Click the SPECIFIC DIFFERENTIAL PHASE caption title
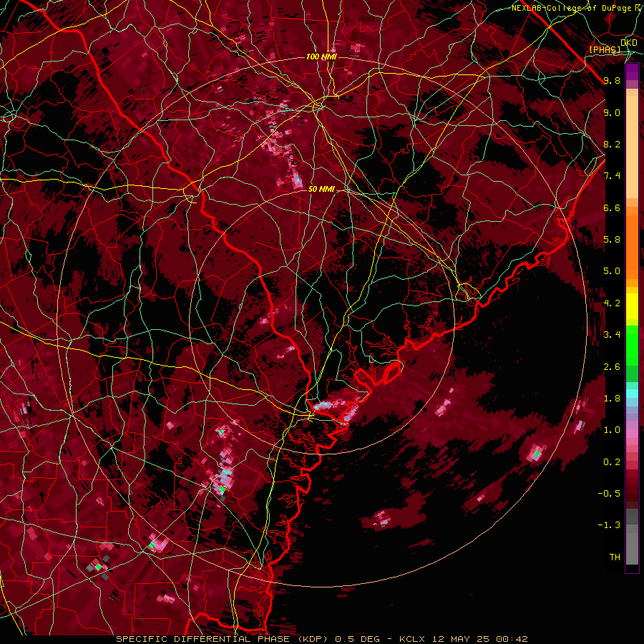The width and height of the screenshot is (644, 644). (x=204, y=639)
